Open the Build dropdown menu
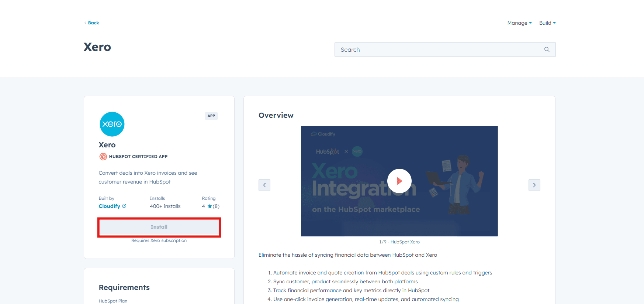The width and height of the screenshot is (644, 304). tap(547, 23)
